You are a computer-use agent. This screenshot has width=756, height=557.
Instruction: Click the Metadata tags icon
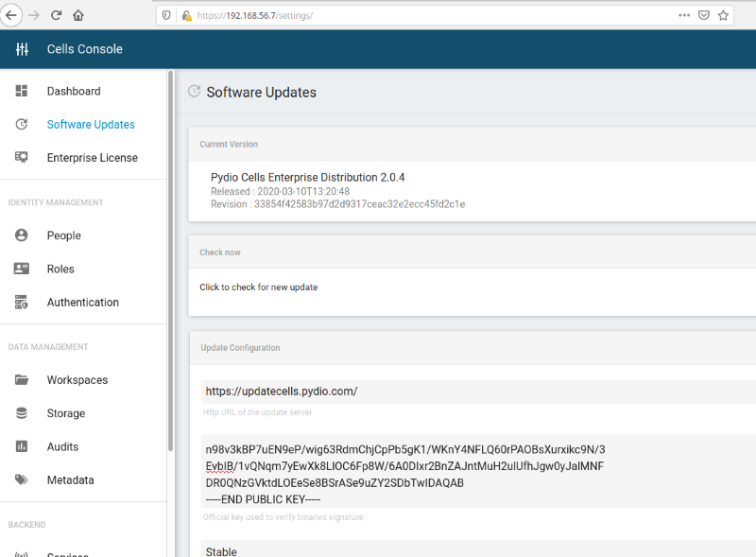(22, 479)
